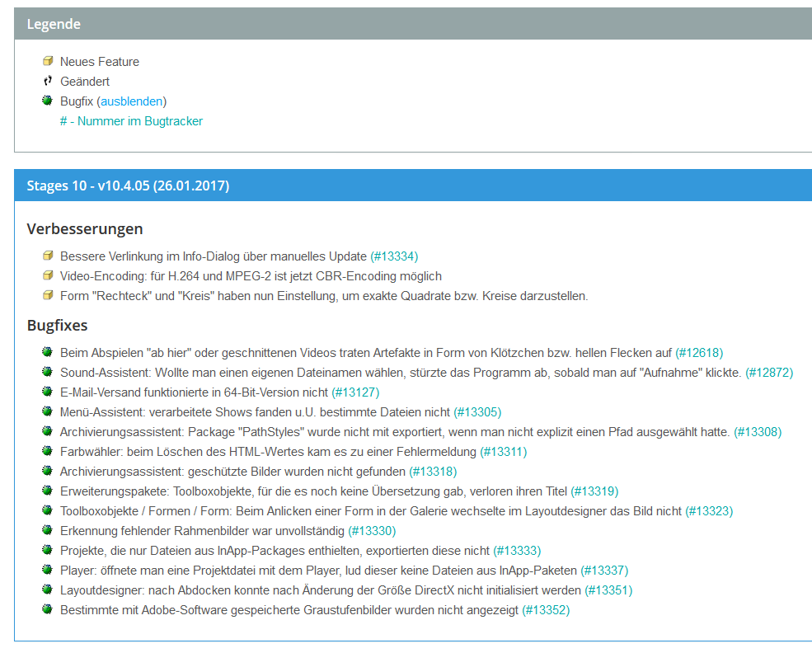The image size is (812, 653).
Task: Open bug report #12618 link
Action: coord(699,353)
